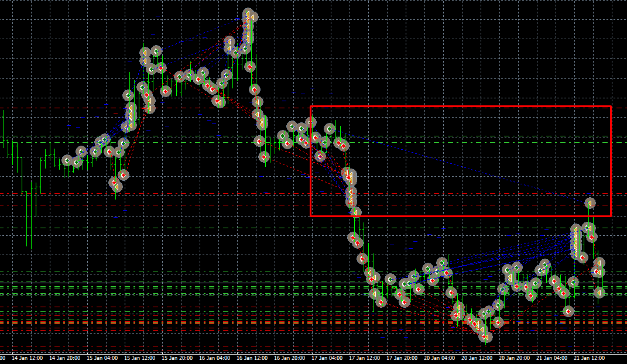
Task: Select the first green buy marker after 14 Jan 20:00
Action: 67,160
